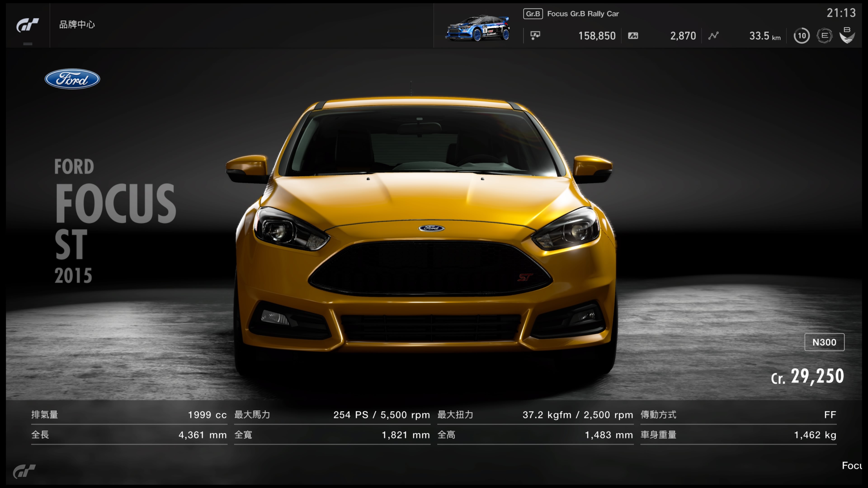Click the Gran Turismo logo icon at top-left
Viewport: 868px width, 488px height.
(x=28, y=25)
